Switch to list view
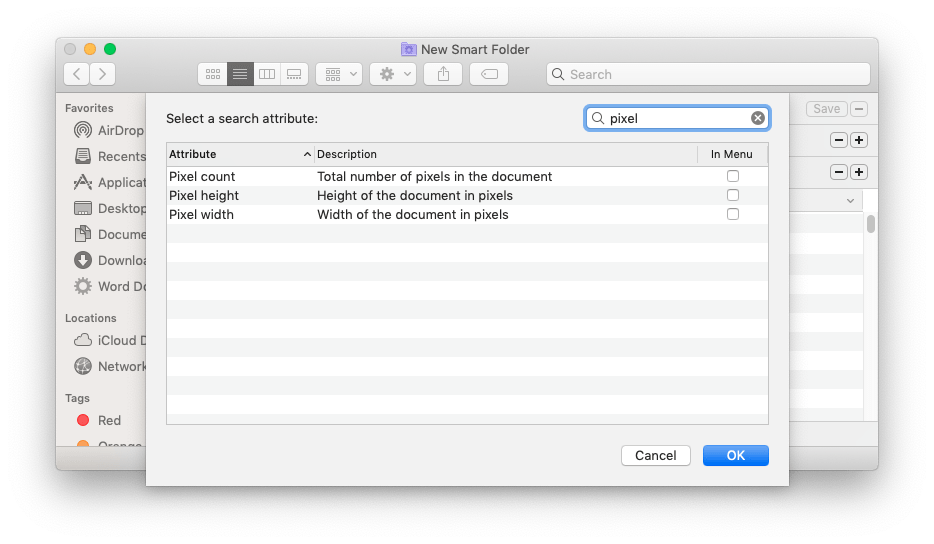Screen dimensions: 934x544 pos(240,74)
